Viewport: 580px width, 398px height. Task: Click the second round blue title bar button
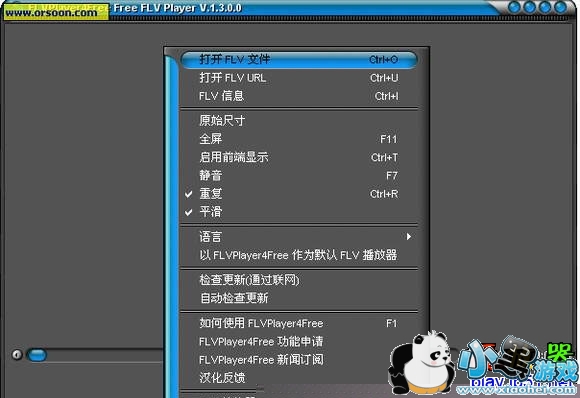530,7
